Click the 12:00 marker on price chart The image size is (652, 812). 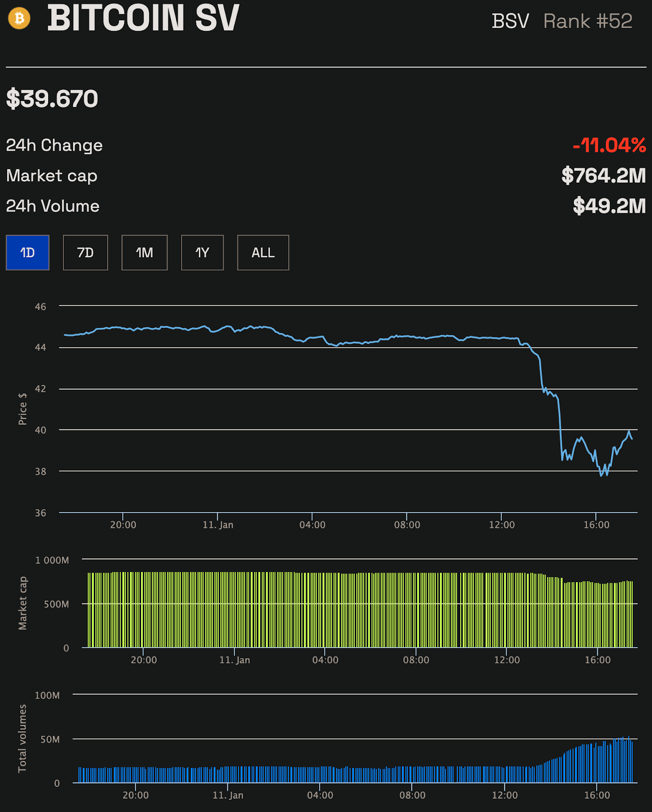click(502, 525)
